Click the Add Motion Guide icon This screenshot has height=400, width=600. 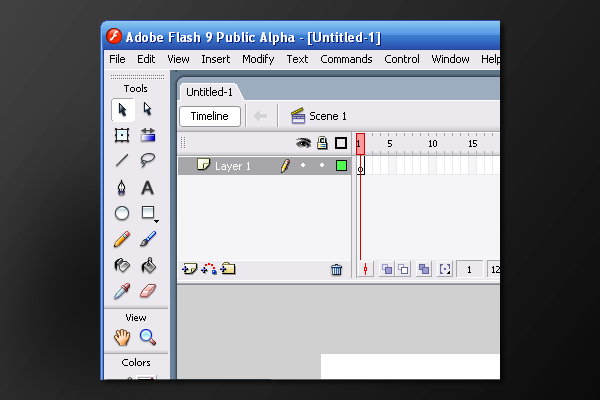pyautogui.click(x=209, y=269)
